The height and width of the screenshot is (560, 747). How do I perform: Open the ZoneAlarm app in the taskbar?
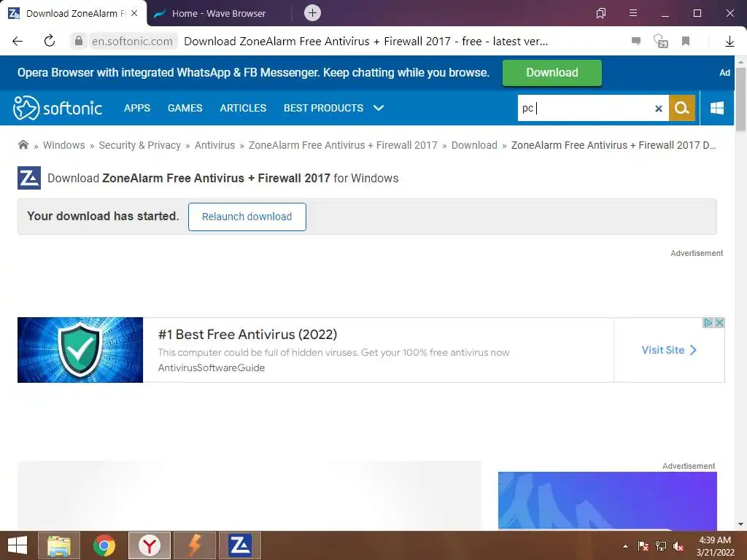tap(239, 545)
